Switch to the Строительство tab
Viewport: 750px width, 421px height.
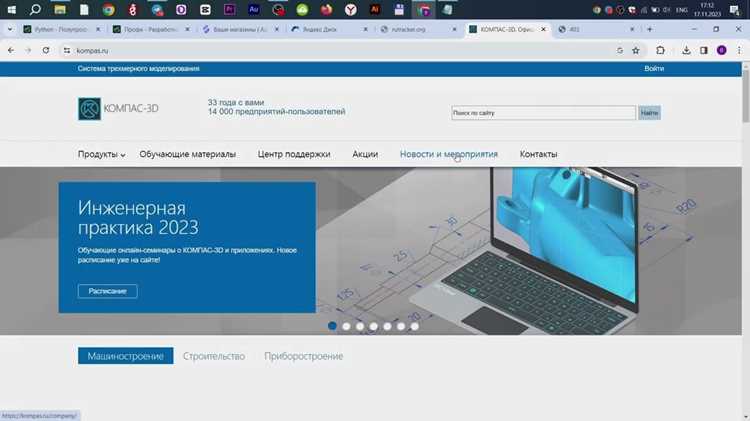[214, 356]
